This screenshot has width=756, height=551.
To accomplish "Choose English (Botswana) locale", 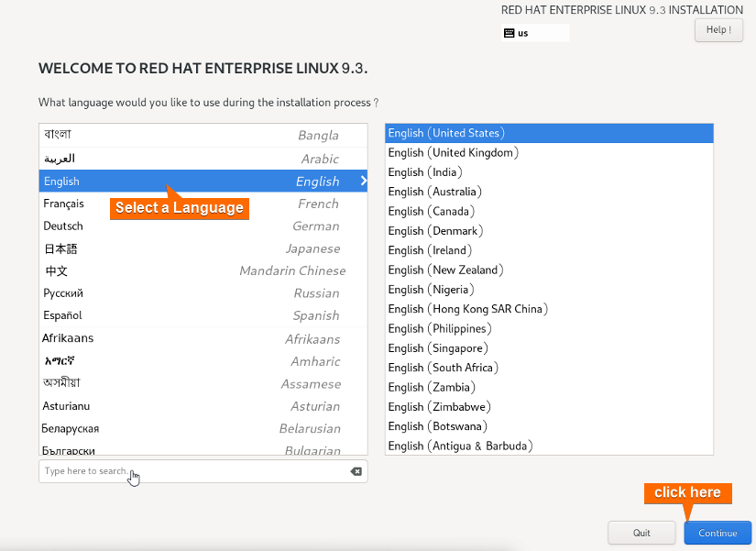I will coord(549,426).
